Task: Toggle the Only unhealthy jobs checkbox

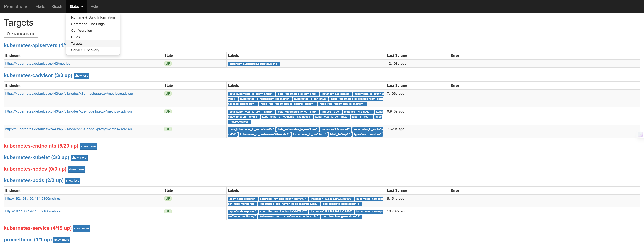Action: (x=8, y=34)
